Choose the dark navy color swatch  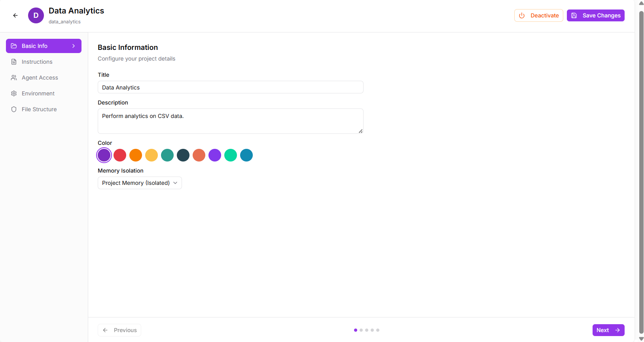coord(183,155)
